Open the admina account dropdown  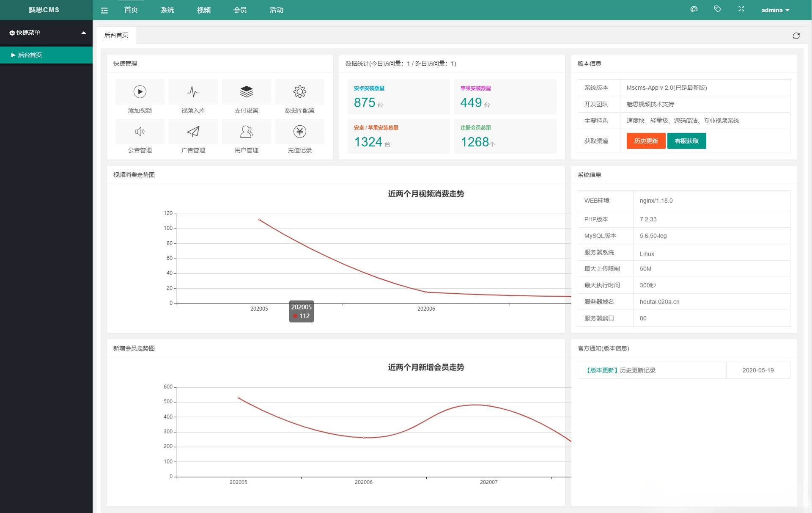pyautogui.click(x=775, y=10)
